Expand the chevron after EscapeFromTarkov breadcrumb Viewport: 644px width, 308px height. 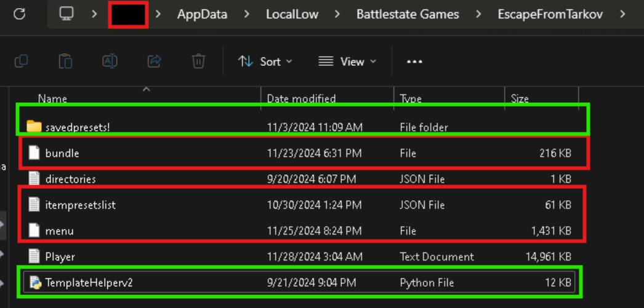point(623,14)
